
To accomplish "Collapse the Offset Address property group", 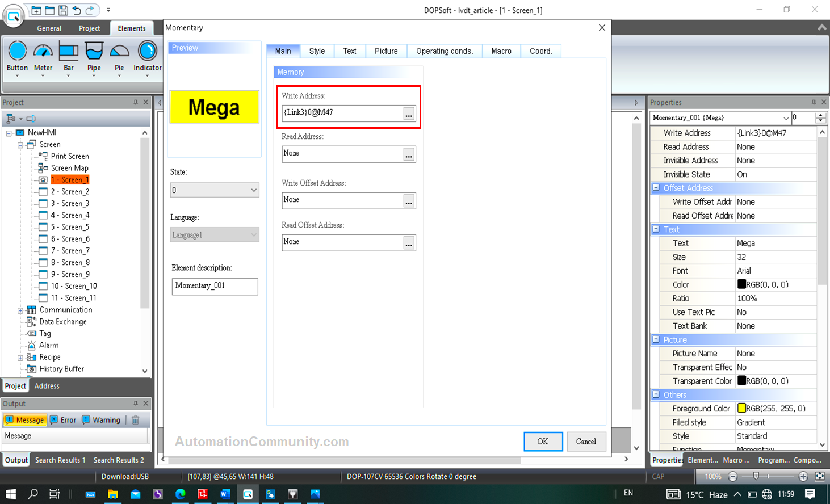I will click(656, 188).
